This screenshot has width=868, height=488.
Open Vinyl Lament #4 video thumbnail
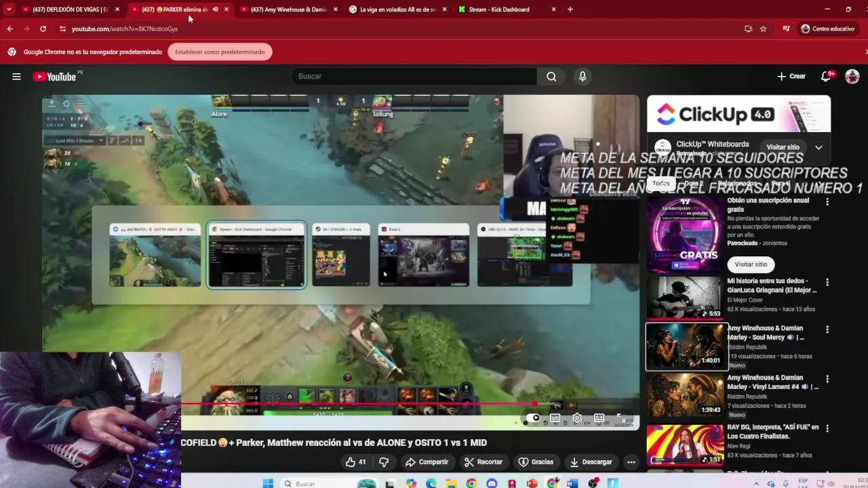[x=685, y=394]
